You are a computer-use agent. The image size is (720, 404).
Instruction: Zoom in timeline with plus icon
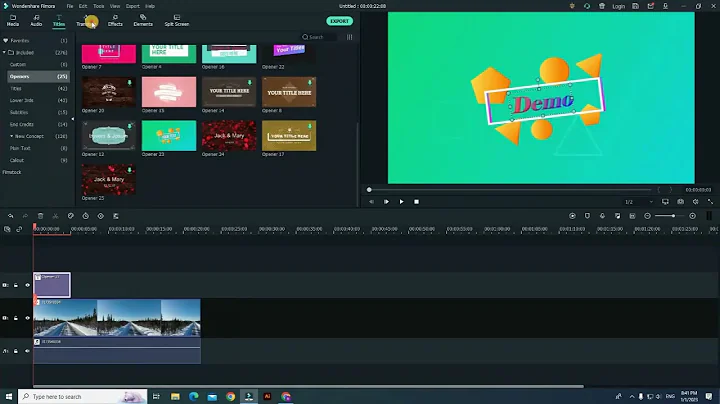[x=692, y=216]
